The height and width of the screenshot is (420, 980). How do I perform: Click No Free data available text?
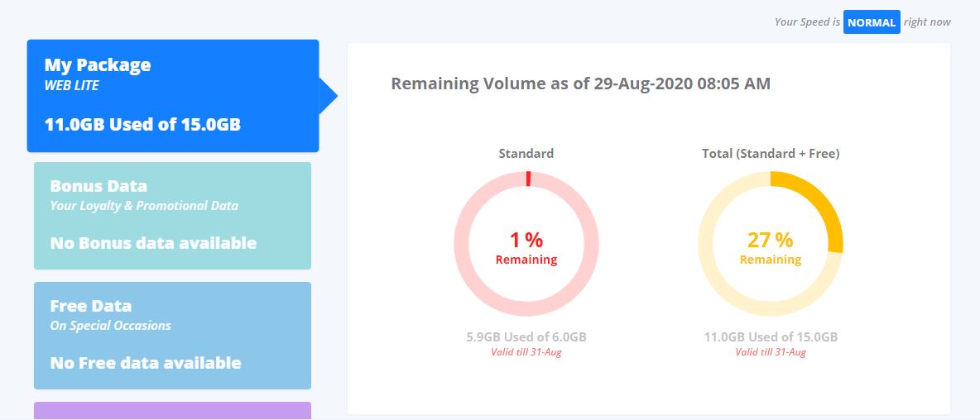coord(146,363)
